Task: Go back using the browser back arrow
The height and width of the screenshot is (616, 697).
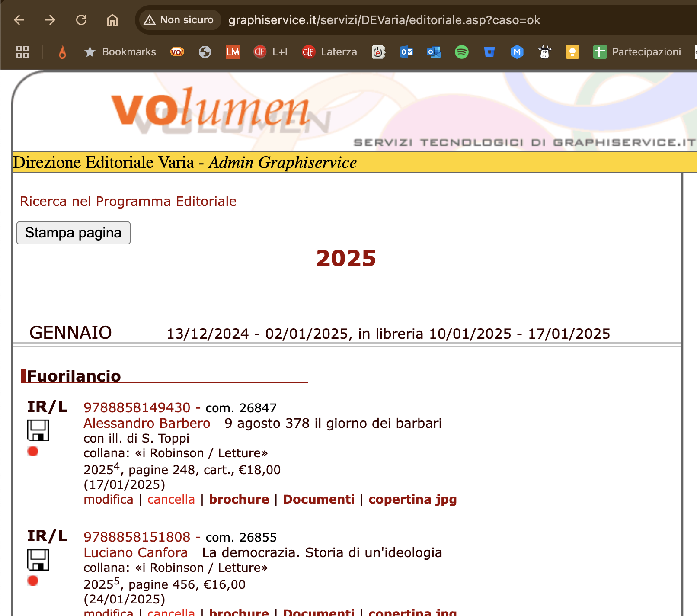Action: 19,20
